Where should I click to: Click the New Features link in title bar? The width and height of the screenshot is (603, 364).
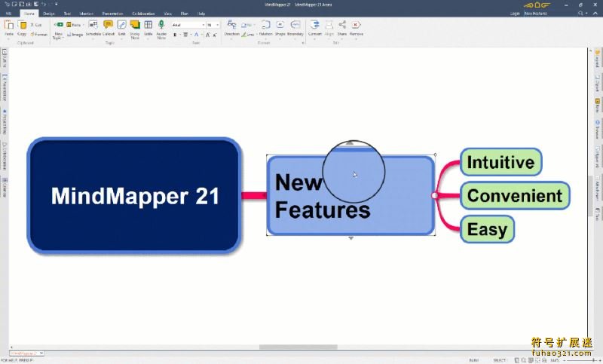coord(535,14)
